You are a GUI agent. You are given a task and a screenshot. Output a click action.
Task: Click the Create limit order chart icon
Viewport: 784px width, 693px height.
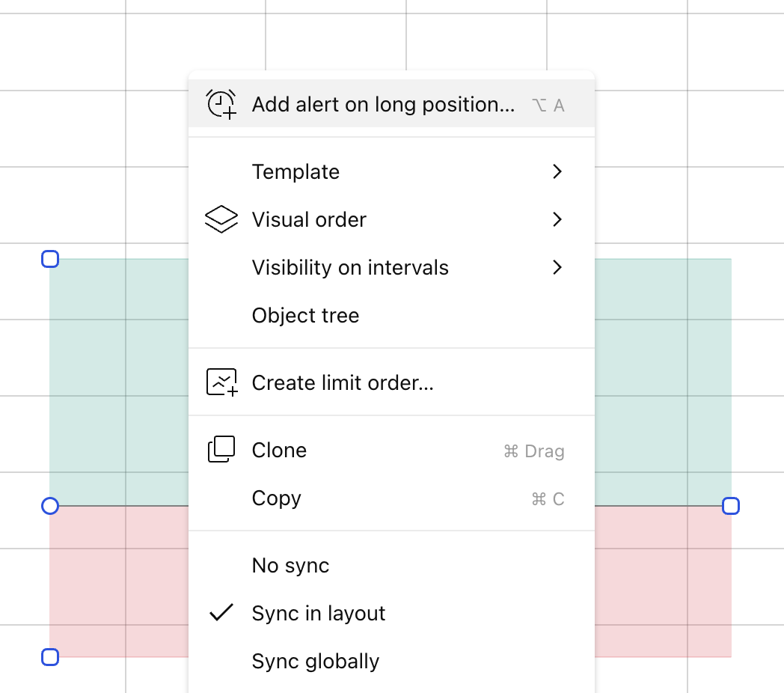coord(221,382)
